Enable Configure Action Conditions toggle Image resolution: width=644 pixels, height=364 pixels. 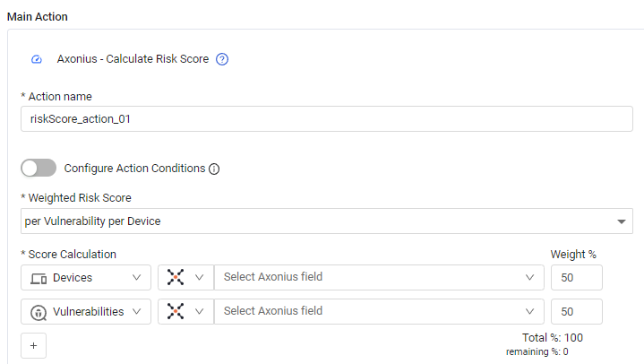39,168
